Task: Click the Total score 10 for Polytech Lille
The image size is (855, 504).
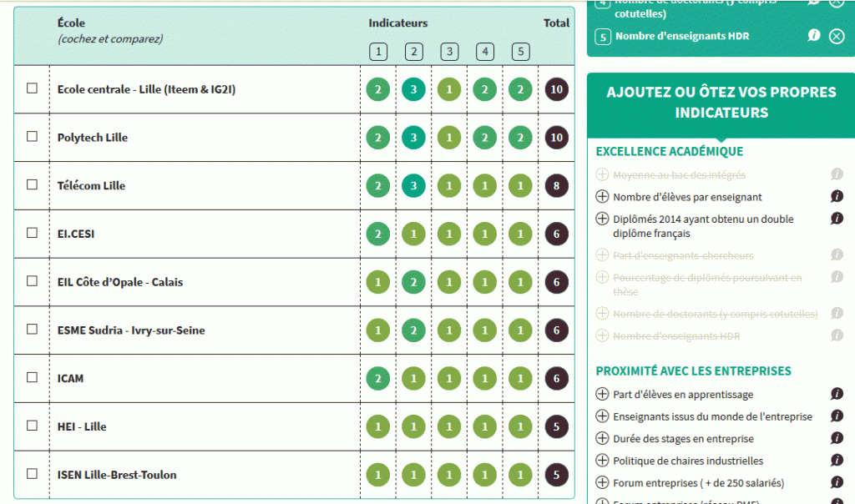Action: click(x=556, y=138)
